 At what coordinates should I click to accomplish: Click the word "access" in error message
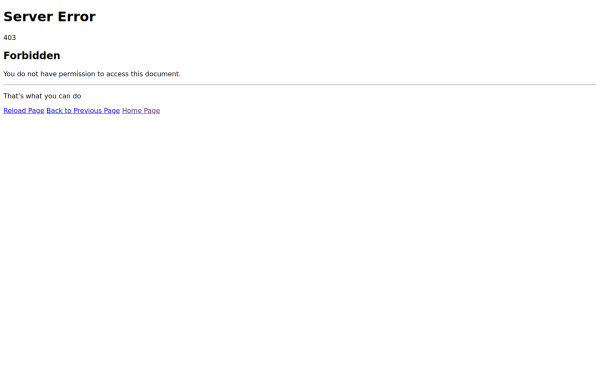pos(117,74)
